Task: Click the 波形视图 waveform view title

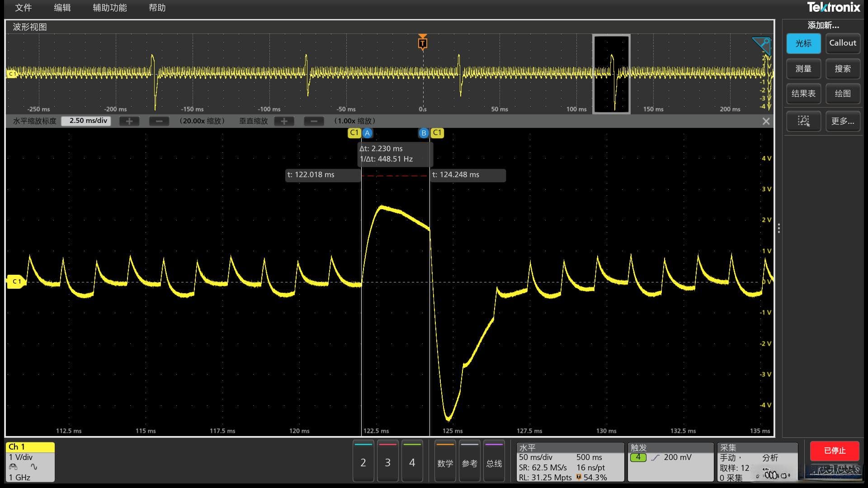Action: pyautogui.click(x=30, y=27)
